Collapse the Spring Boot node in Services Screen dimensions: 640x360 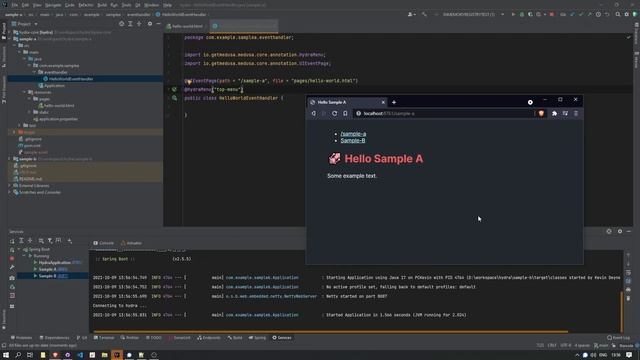19,249
